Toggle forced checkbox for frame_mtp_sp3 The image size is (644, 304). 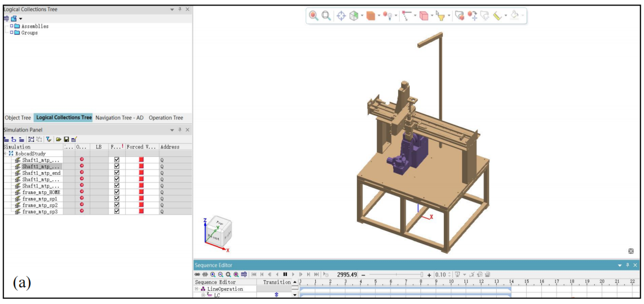(117, 211)
